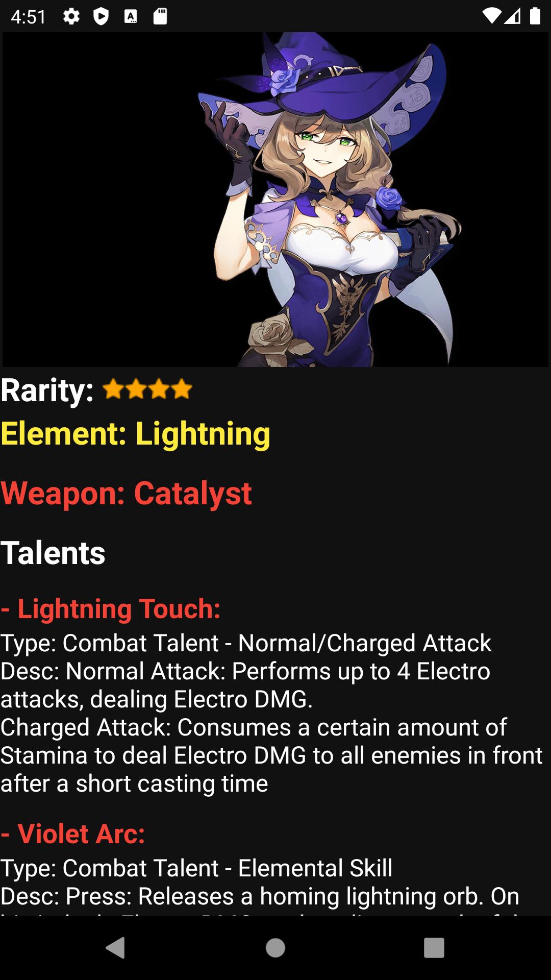Tap the settings gear status icon
The image size is (551, 980).
tap(71, 17)
